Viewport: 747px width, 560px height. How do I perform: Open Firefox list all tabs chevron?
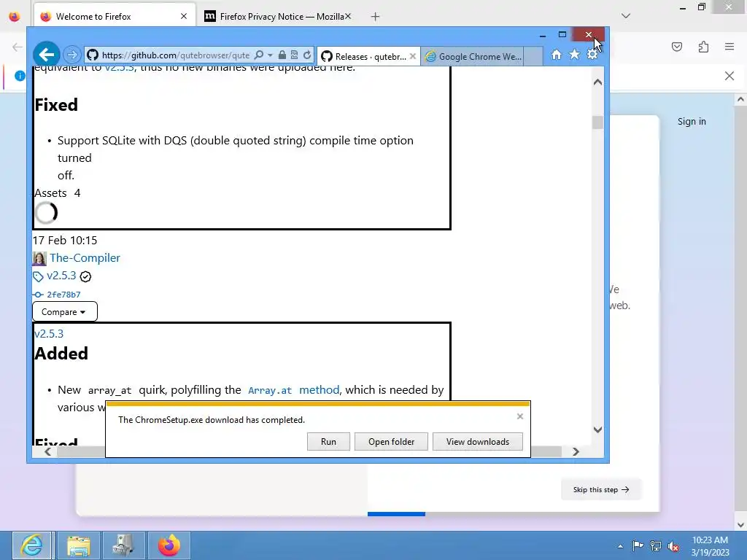626,16
